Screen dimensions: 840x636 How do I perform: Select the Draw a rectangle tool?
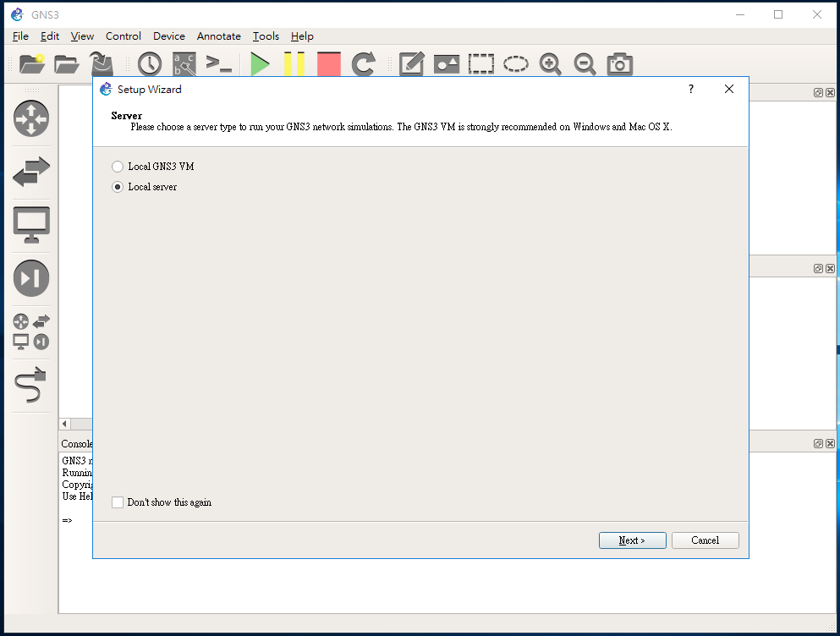[x=481, y=63]
